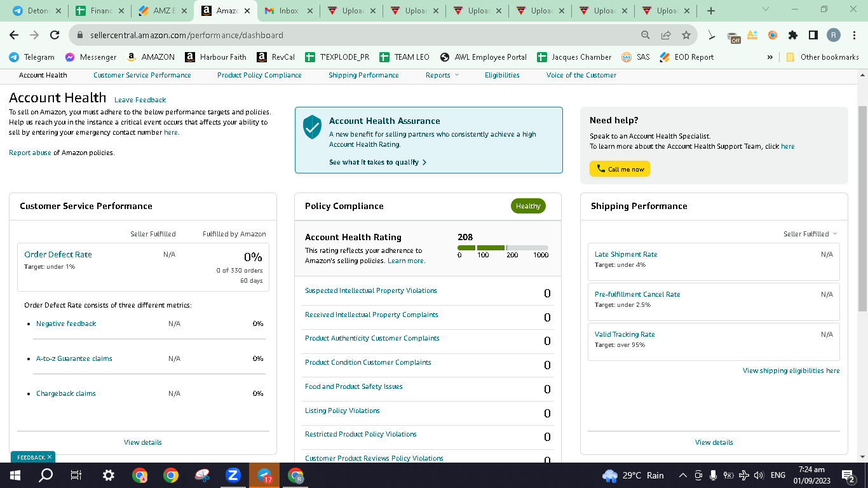Viewport: 868px width, 488px height.
Task: Expand the Reports menu dropdown
Action: 442,75
